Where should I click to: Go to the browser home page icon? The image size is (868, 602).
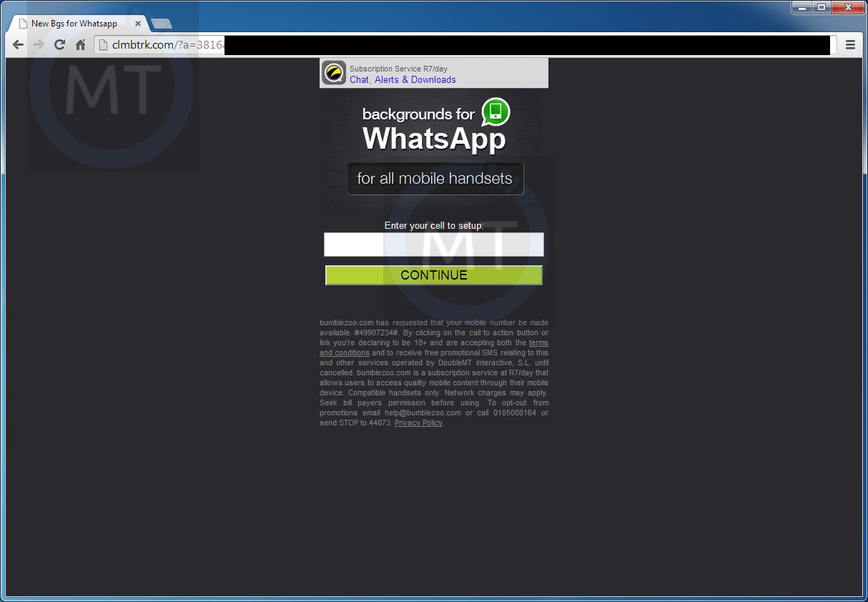click(80, 45)
